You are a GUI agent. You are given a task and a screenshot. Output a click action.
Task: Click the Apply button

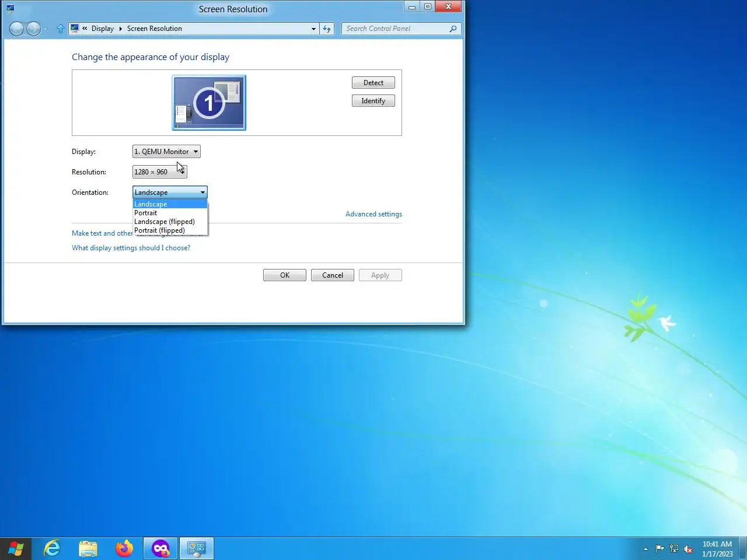click(x=381, y=275)
